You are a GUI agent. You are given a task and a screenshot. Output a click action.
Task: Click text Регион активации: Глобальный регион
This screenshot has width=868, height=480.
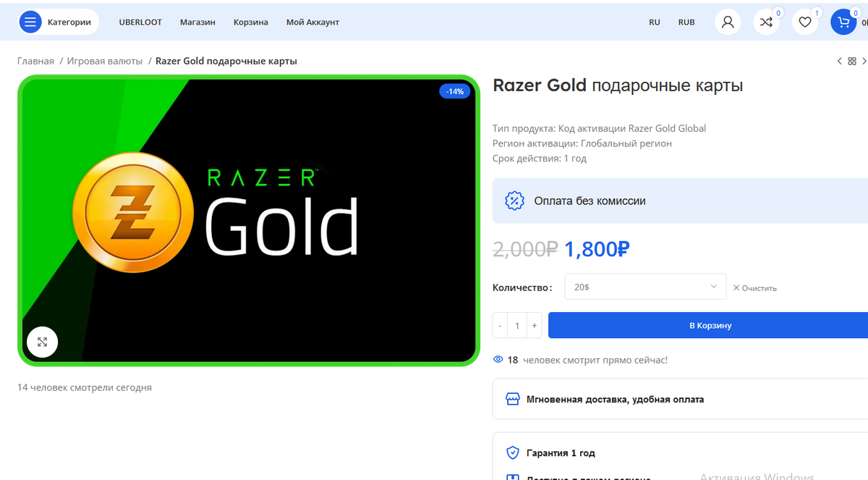pyautogui.click(x=582, y=143)
